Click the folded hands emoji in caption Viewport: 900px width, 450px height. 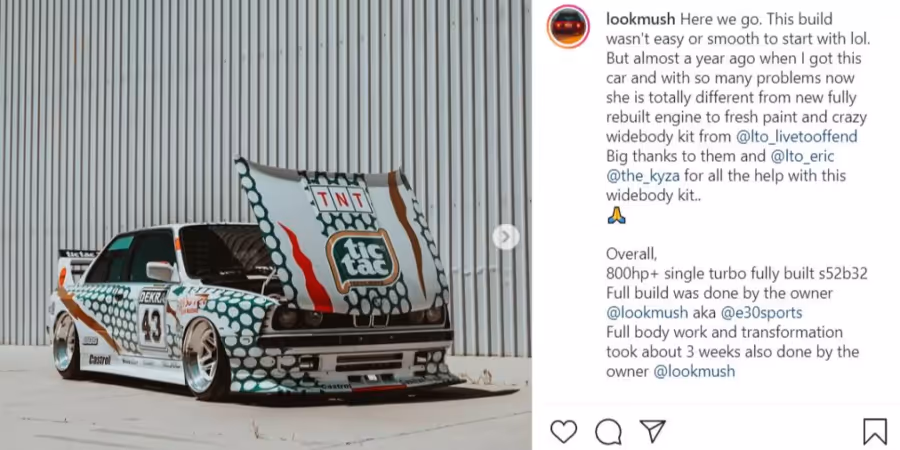tap(616, 216)
